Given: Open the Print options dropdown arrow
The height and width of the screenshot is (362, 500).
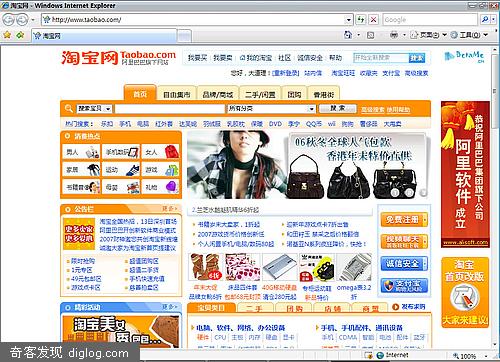Looking at the screenshot, I should [x=404, y=35].
